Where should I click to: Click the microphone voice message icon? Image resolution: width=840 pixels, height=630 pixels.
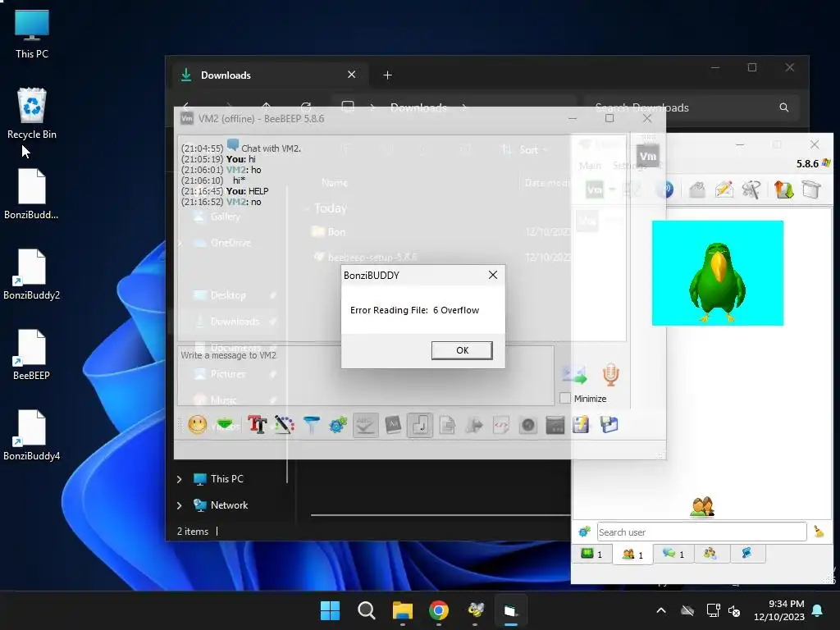click(x=610, y=374)
